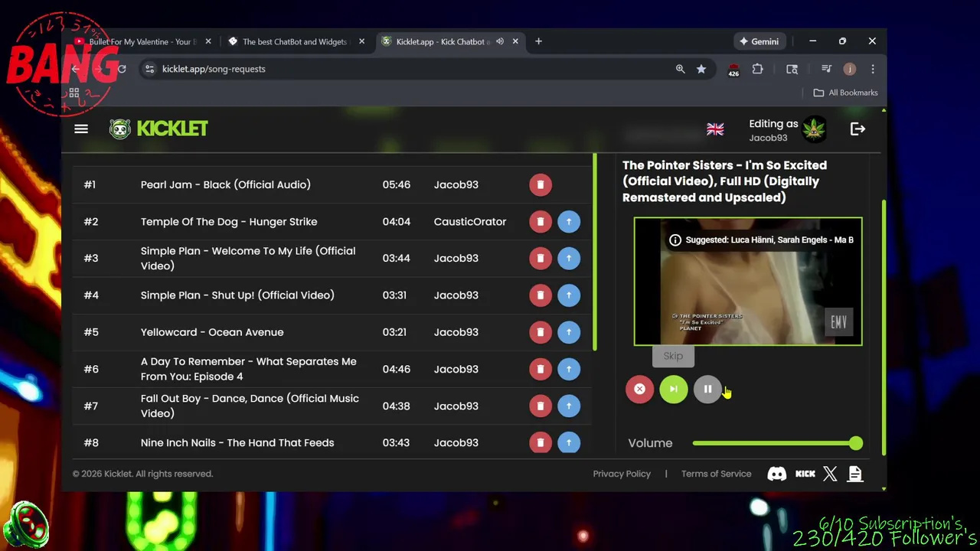Move Simple Plan - Shut Up! up
The image size is (980, 551).
pos(569,295)
